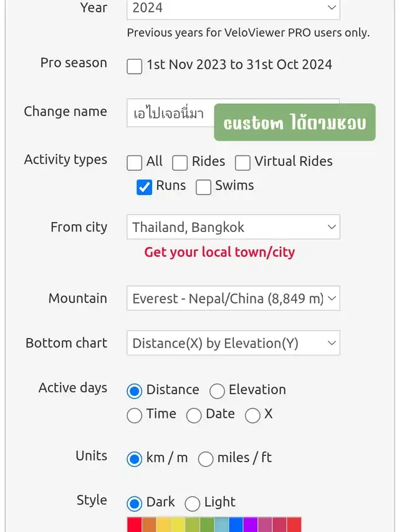
Task: Follow the Get your local town/city link
Action: pos(219,252)
